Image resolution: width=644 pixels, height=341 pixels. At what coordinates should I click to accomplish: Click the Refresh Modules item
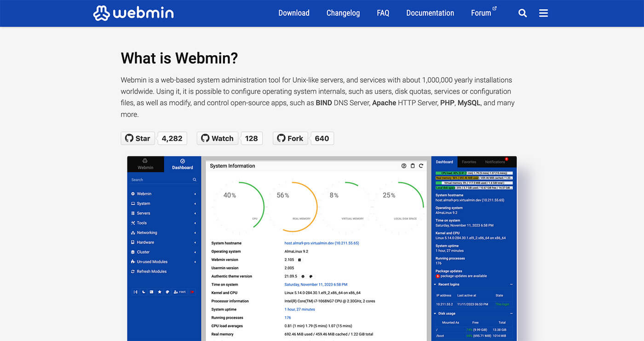(149, 272)
